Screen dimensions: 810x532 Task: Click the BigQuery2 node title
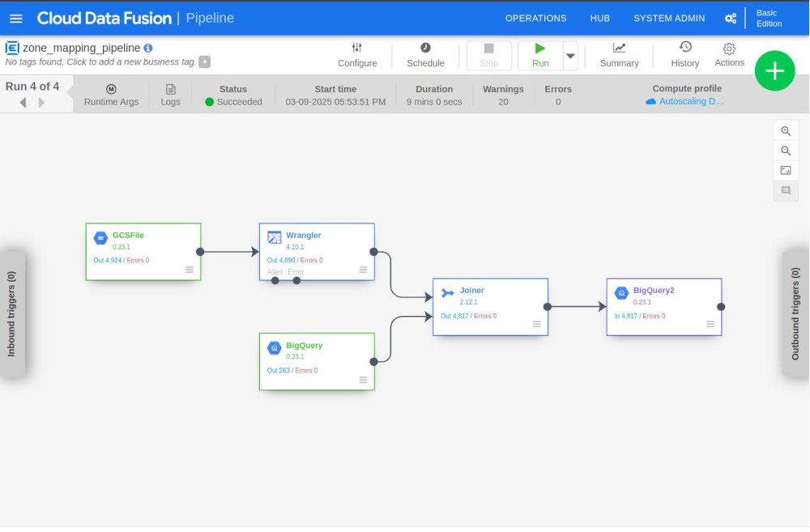(654, 291)
